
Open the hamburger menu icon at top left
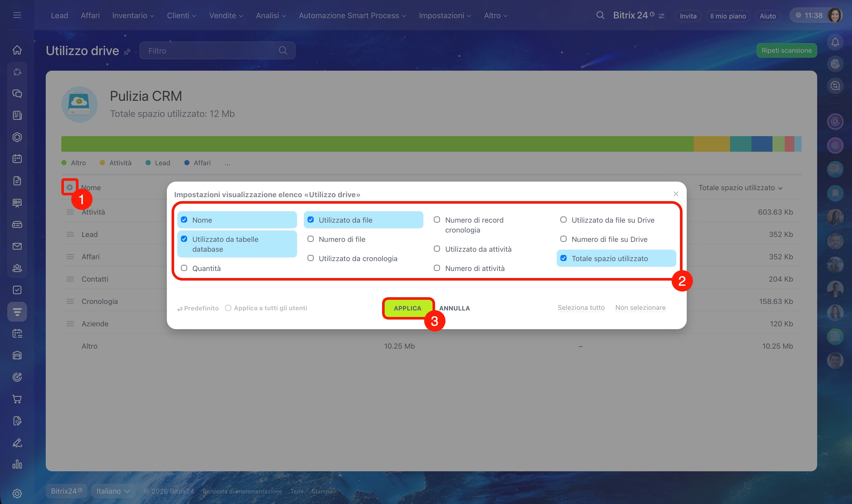tap(17, 15)
